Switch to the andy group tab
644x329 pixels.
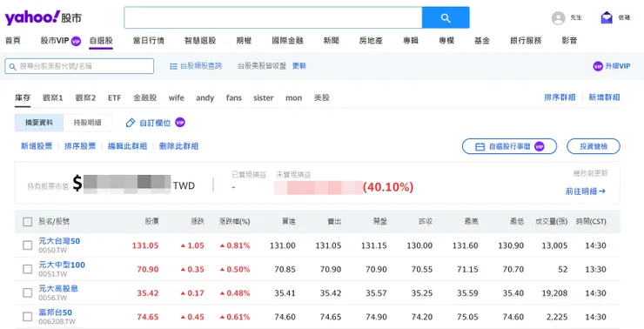[205, 97]
